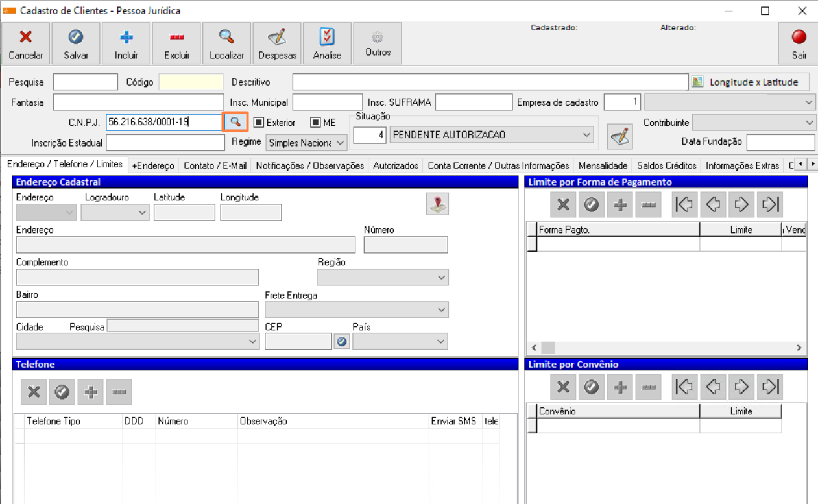Go to next record in Forma de Pagamento
The width and height of the screenshot is (818, 504).
pos(741,205)
